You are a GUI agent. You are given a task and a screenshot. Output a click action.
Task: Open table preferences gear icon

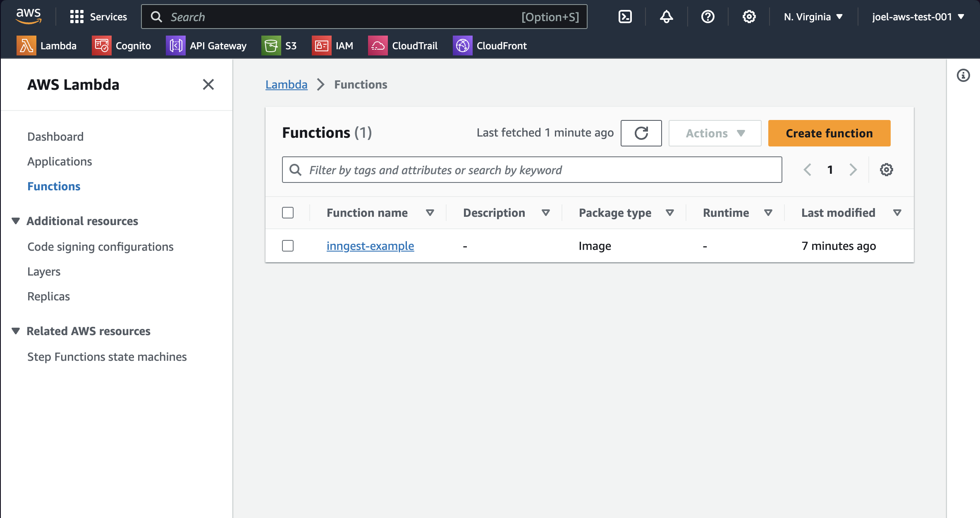click(x=886, y=170)
